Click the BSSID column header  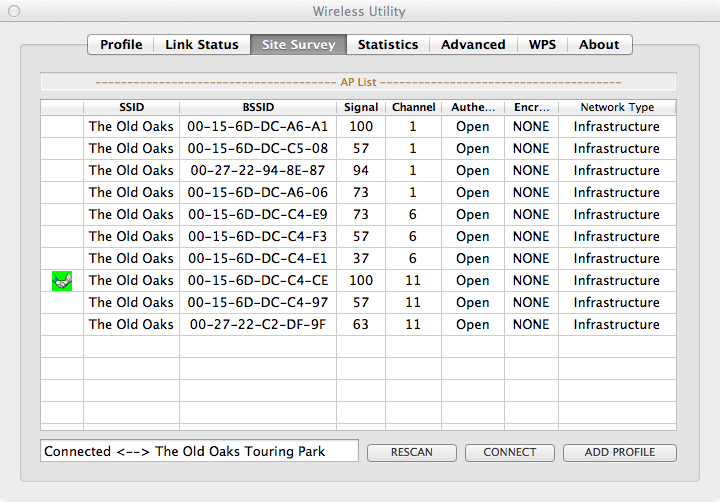click(258, 107)
